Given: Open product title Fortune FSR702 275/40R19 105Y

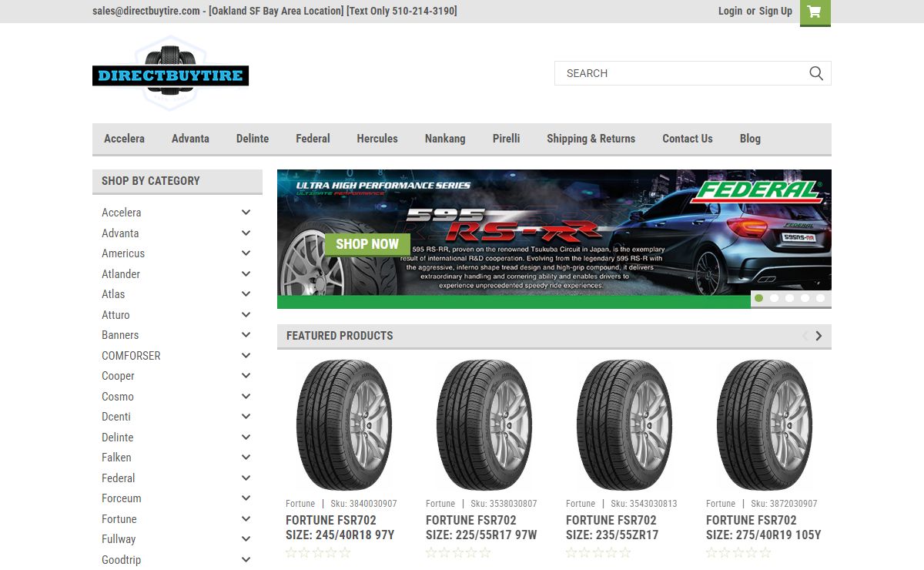Looking at the screenshot, I should (x=764, y=528).
